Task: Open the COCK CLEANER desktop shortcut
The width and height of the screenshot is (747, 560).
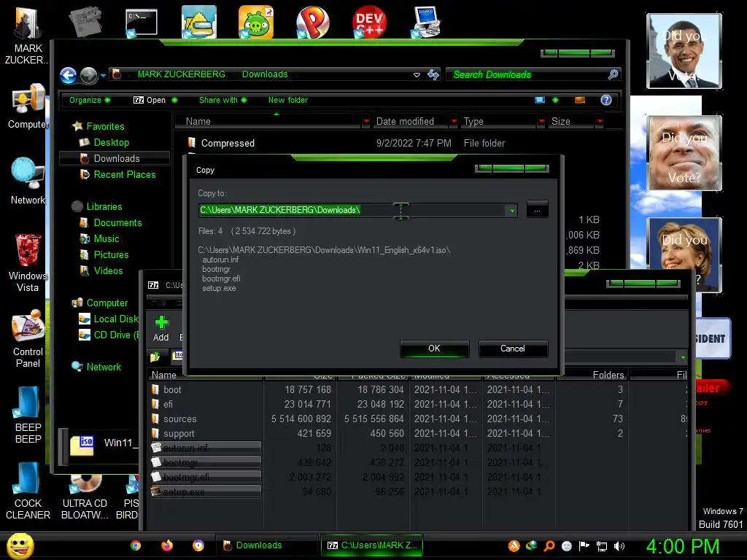Action: coord(28,491)
